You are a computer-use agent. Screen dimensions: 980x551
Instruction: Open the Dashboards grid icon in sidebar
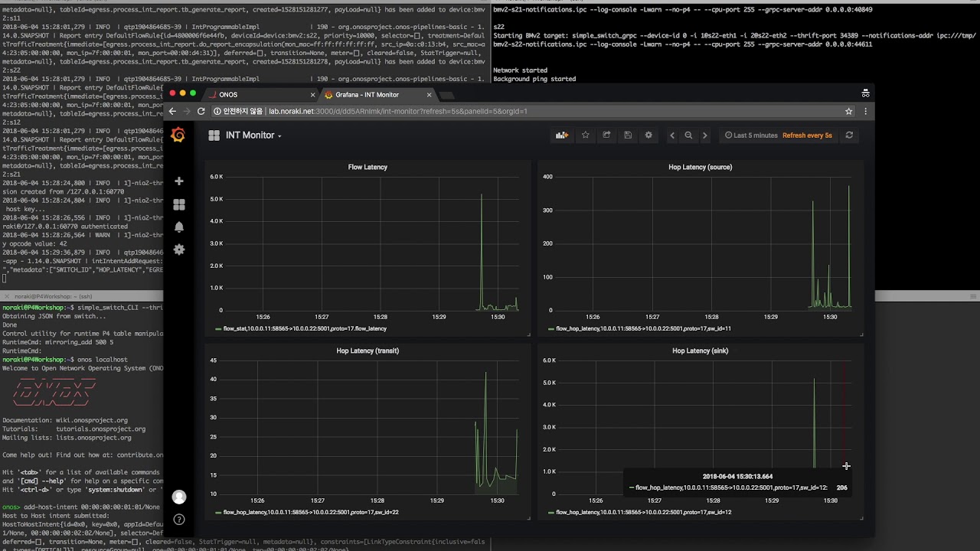click(x=179, y=204)
